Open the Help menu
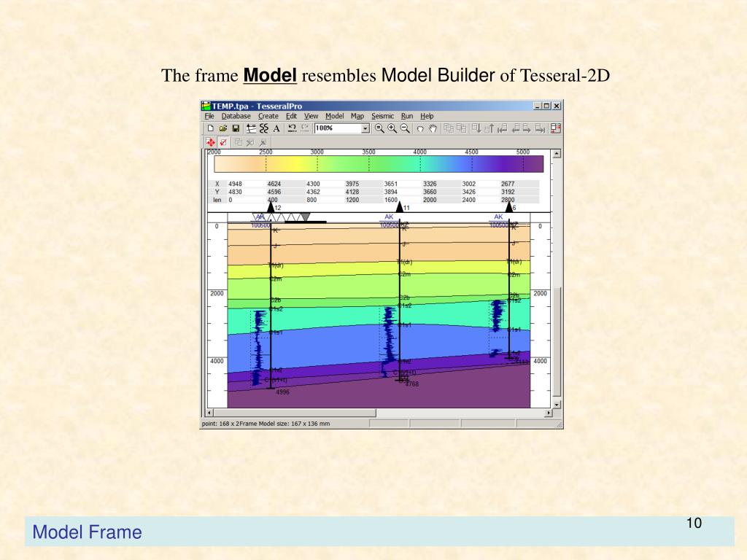Image resolution: width=747 pixels, height=560 pixels. click(x=427, y=116)
